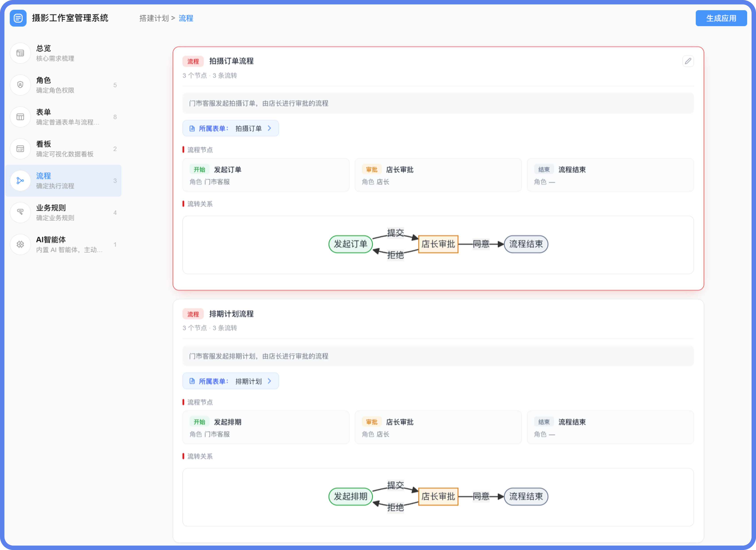Select 流程结束 node card in 拍摄订单流程
The width and height of the screenshot is (756, 550).
click(610, 175)
